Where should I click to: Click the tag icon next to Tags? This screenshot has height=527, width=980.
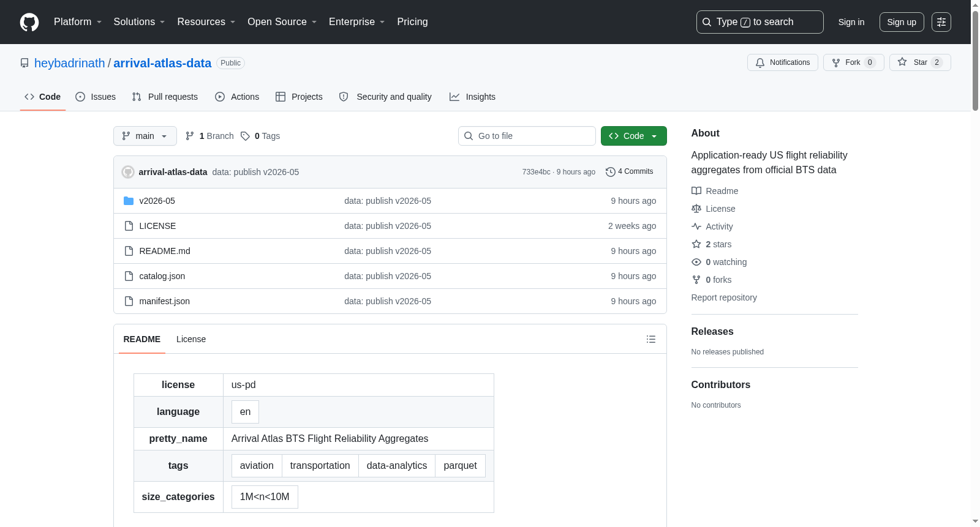(245, 136)
